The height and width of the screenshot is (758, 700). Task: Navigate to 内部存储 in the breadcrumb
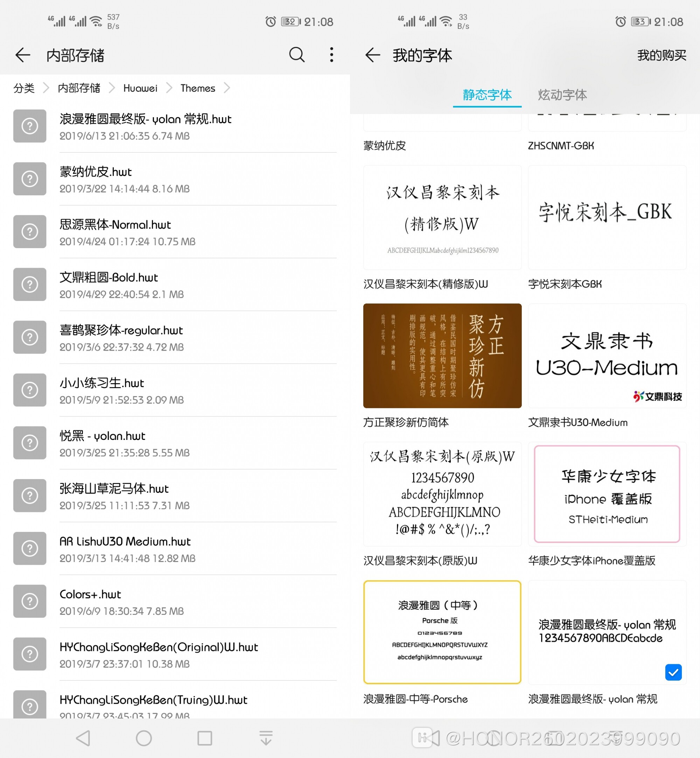click(x=79, y=88)
